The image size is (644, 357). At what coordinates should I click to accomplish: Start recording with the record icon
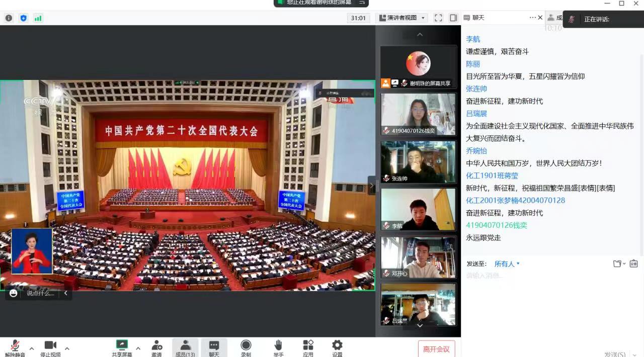click(x=246, y=345)
